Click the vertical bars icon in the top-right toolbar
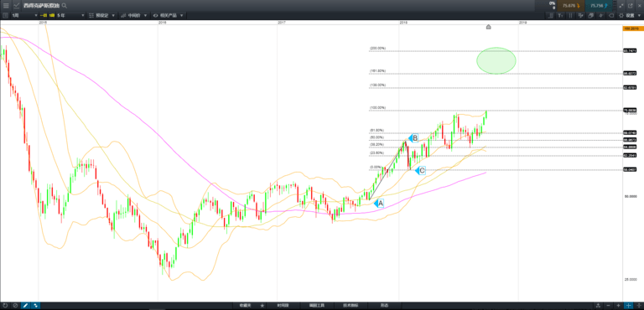The width and height of the screenshot is (644, 310). tap(570, 16)
